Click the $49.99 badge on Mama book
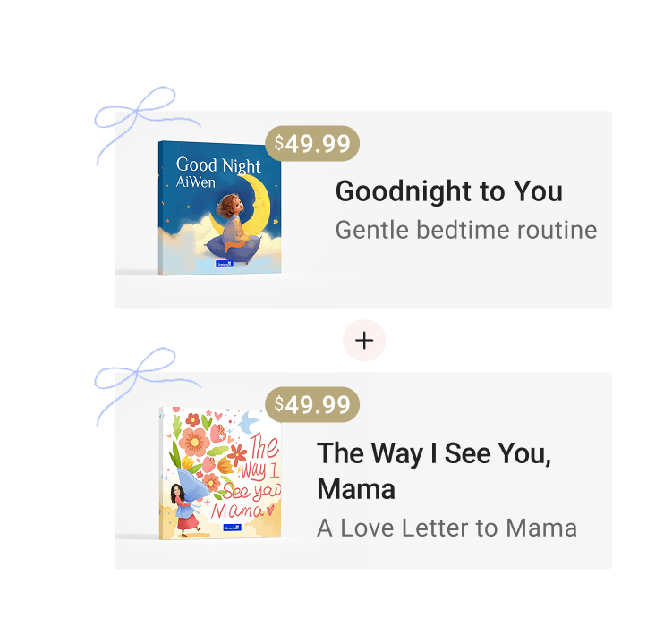 click(x=312, y=404)
